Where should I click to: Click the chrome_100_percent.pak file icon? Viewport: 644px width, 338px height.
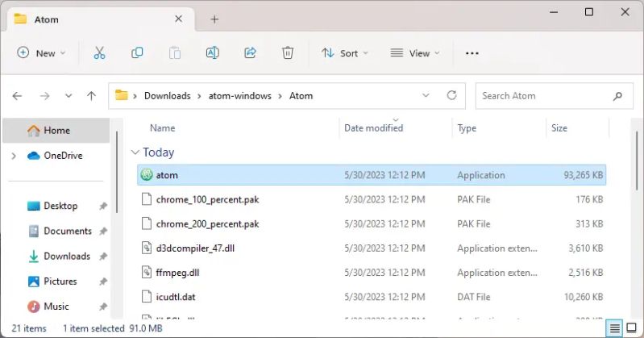point(147,199)
